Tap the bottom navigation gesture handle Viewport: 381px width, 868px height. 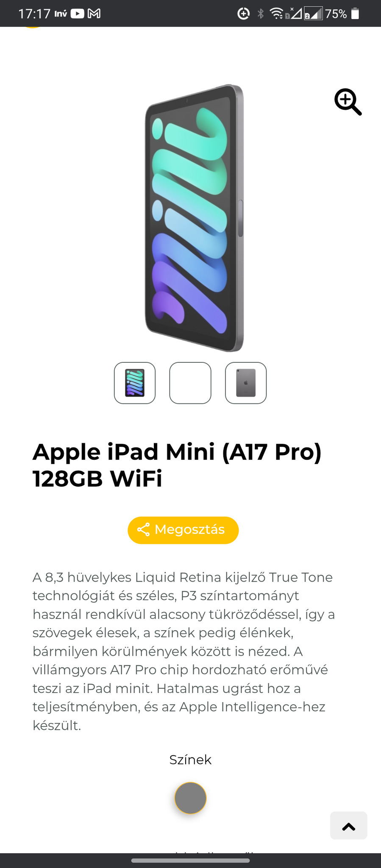(190, 860)
